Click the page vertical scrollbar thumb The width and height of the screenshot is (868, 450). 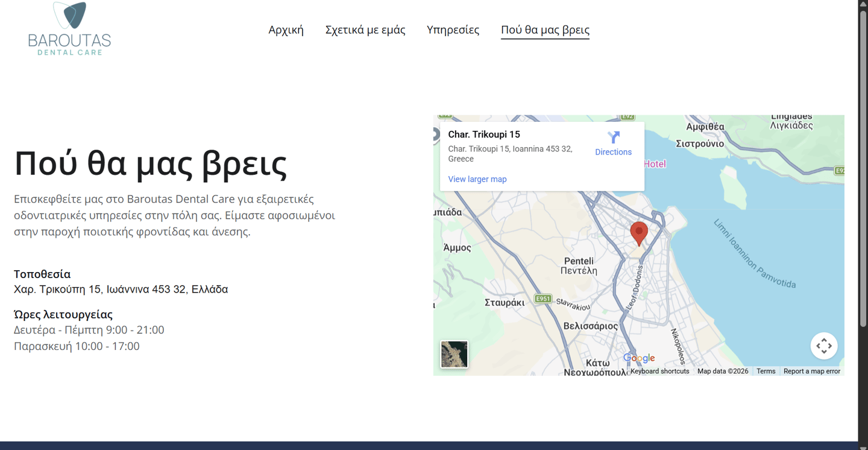click(863, 168)
